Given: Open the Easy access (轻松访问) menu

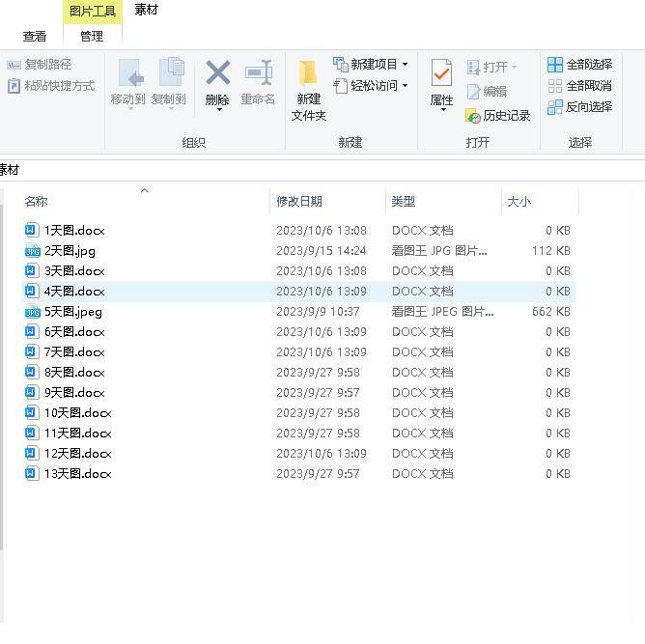Looking at the screenshot, I should click(x=371, y=86).
